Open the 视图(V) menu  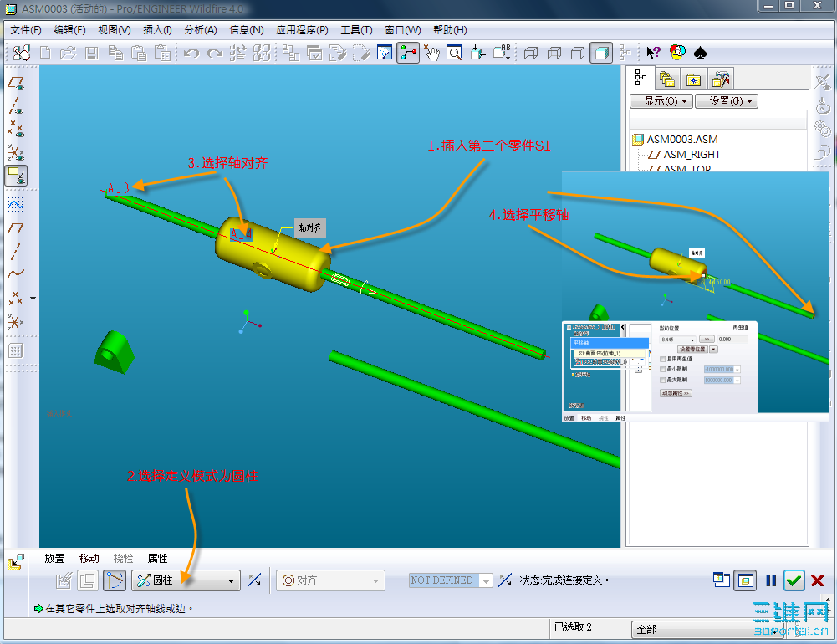(115, 30)
